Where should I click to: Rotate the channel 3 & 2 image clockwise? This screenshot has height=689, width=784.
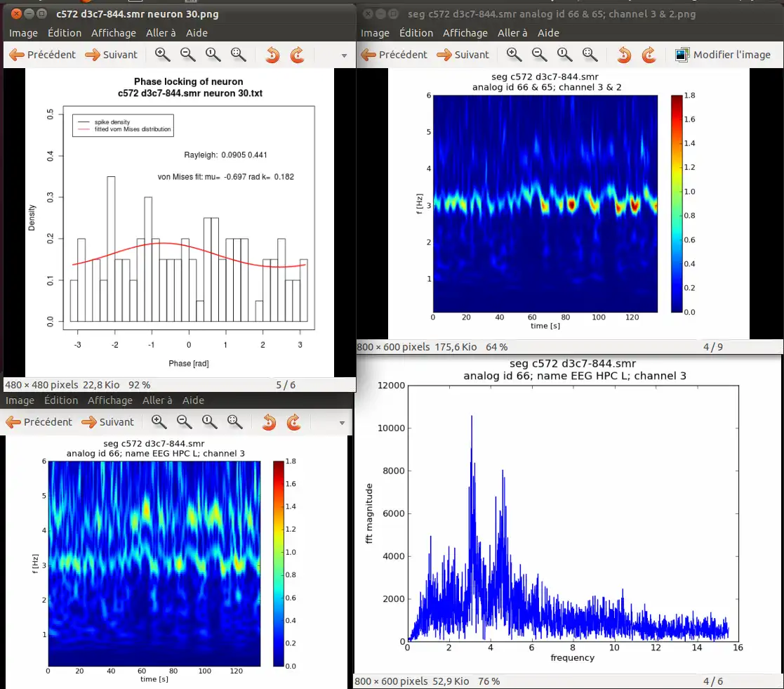[649, 55]
